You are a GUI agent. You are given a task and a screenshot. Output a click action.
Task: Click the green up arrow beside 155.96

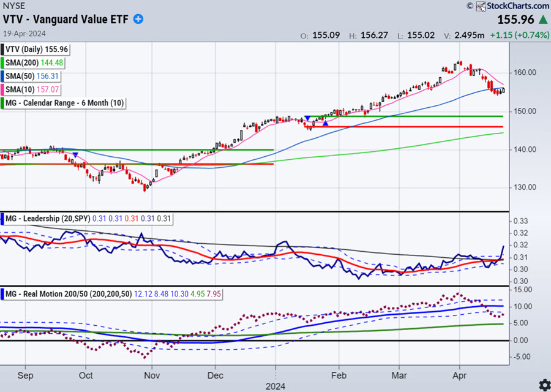pyautogui.click(x=542, y=20)
